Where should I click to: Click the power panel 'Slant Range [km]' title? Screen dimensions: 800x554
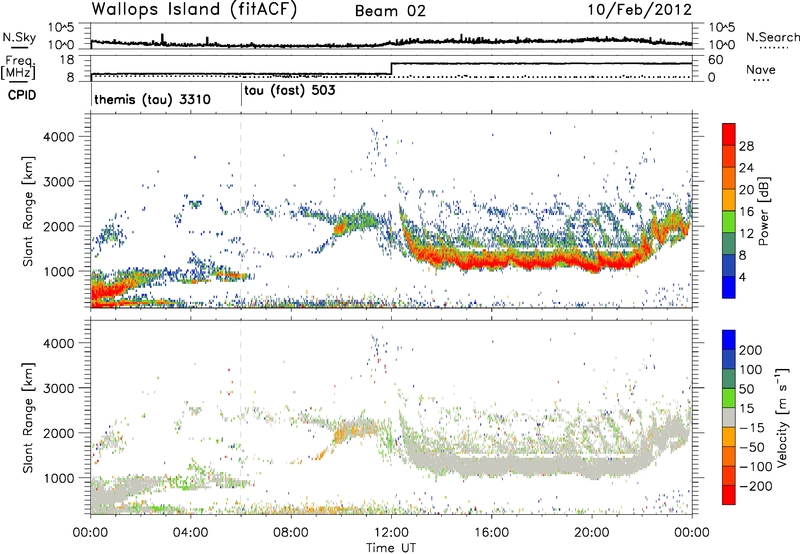[x=29, y=211]
